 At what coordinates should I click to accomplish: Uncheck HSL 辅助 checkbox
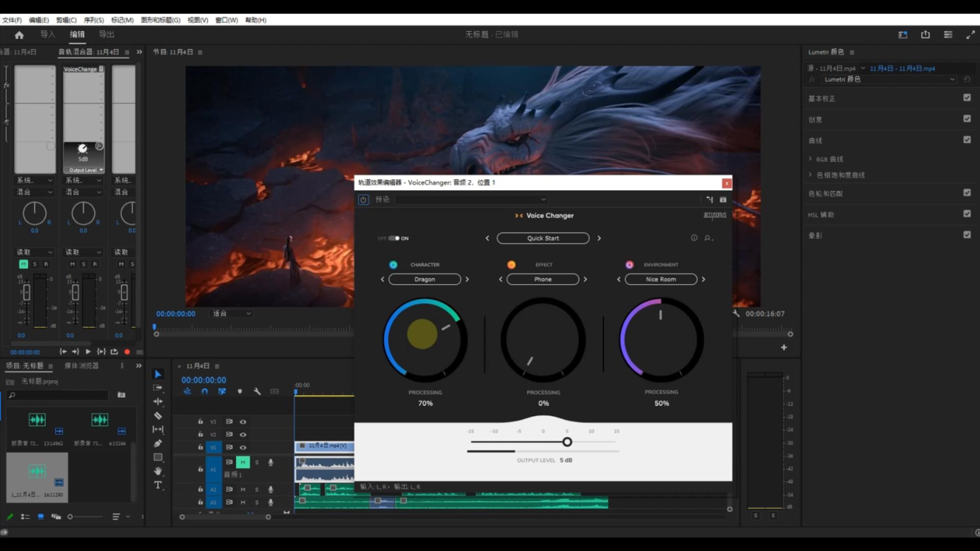tap(967, 214)
